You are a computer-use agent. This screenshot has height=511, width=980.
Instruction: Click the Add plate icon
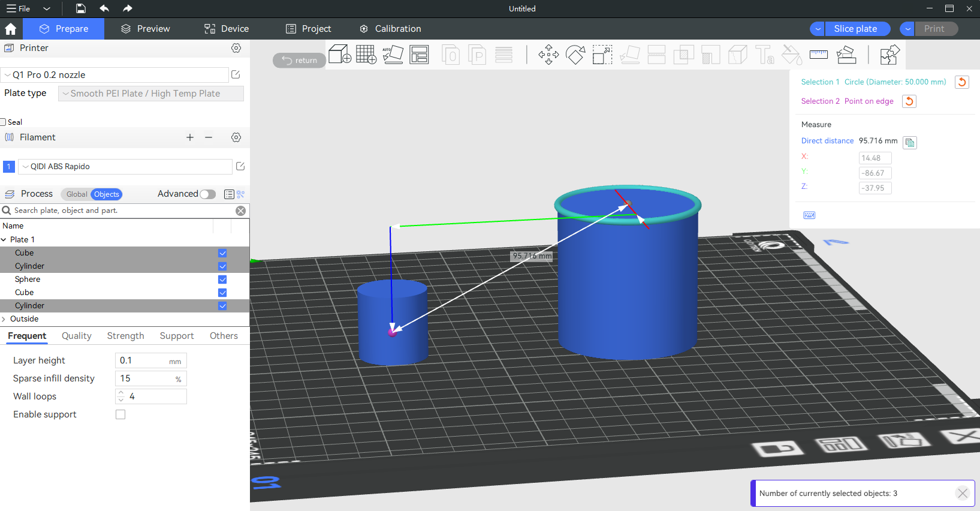coord(366,55)
